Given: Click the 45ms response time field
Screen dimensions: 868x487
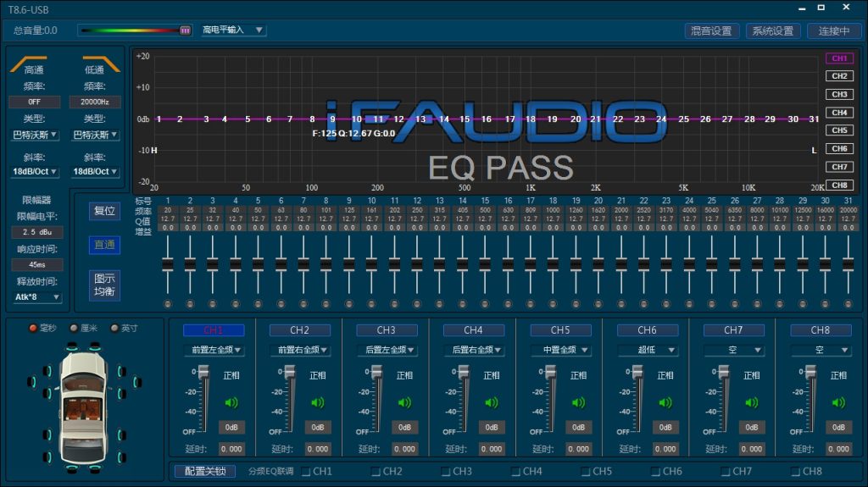Looking at the screenshot, I should click(37, 264).
